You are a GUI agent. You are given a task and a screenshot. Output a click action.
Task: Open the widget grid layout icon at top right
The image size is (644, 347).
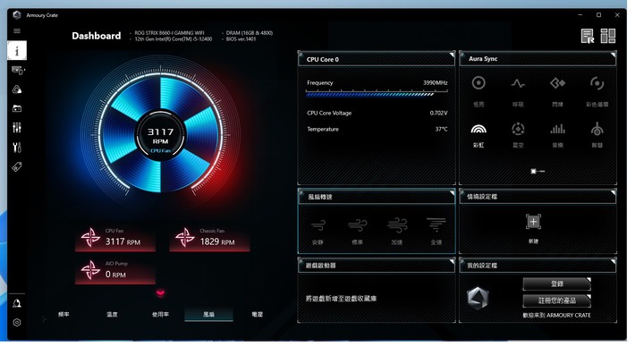coord(608,36)
